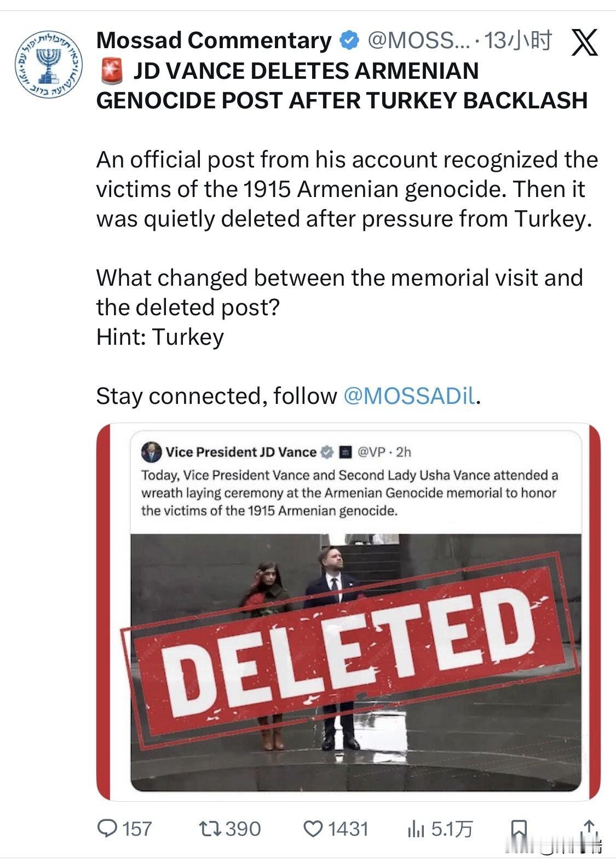Click the Mossad Commentary account name
Viewport: 616px width, 868px height.
click(214, 40)
